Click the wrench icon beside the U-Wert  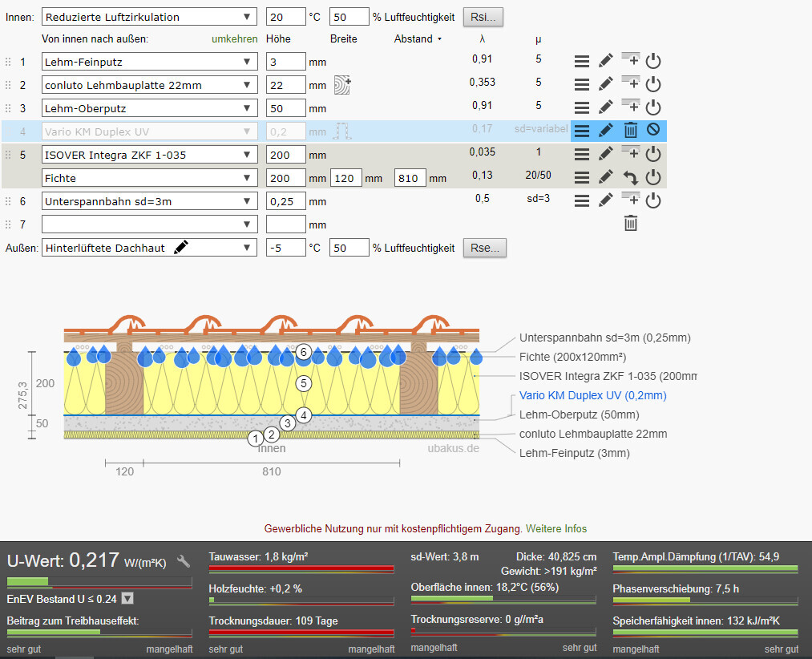(x=184, y=561)
